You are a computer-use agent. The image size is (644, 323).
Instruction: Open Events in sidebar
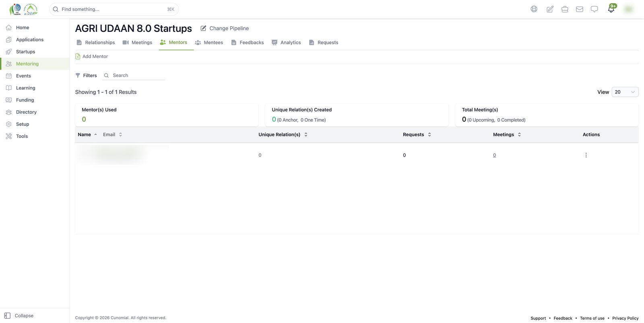pyautogui.click(x=35, y=76)
